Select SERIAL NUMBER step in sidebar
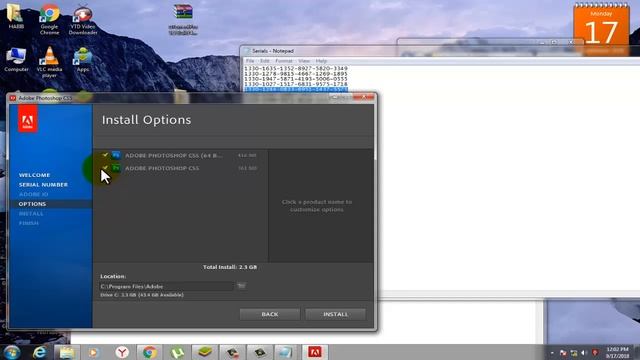The image size is (640, 360). pos(43,184)
